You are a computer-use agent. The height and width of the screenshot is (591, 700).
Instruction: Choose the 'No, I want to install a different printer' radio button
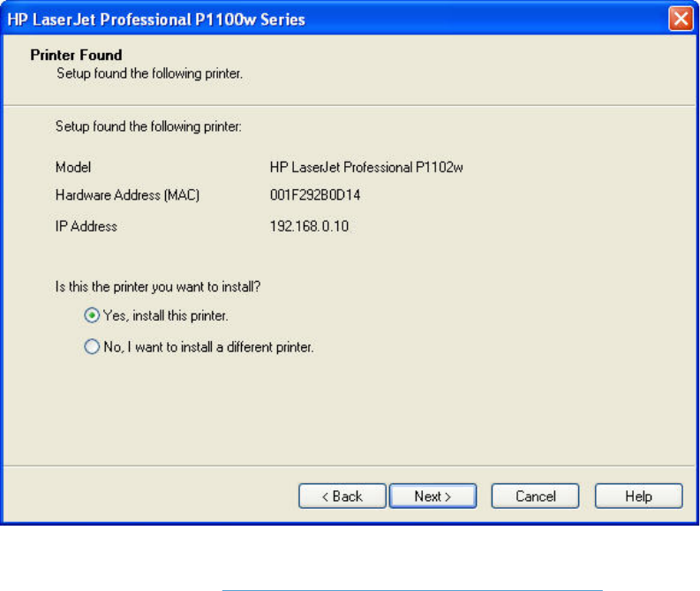point(91,347)
